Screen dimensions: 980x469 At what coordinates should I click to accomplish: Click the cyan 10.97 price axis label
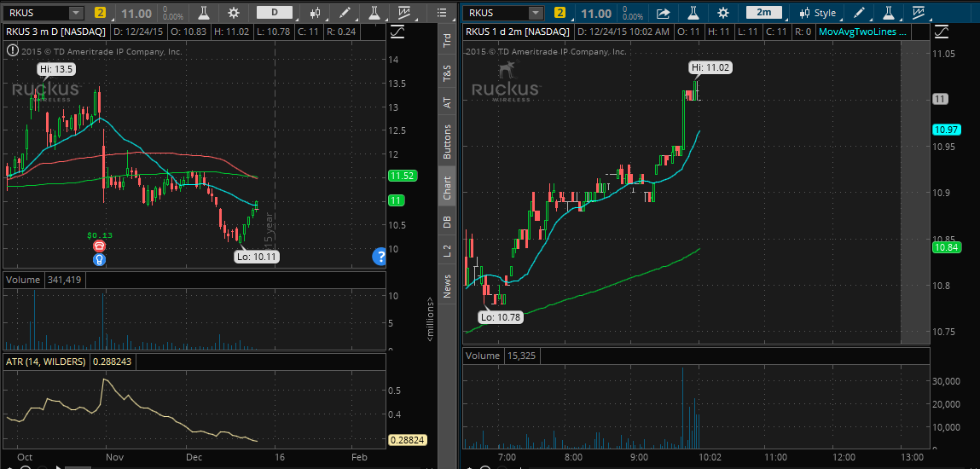[945, 130]
